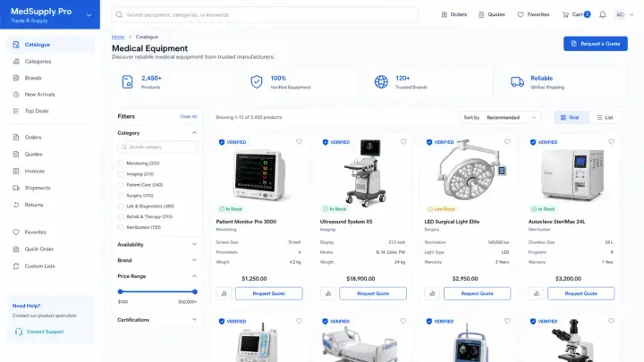Check the Monitoring (320) category
This screenshot has height=362, width=644.
click(121, 164)
